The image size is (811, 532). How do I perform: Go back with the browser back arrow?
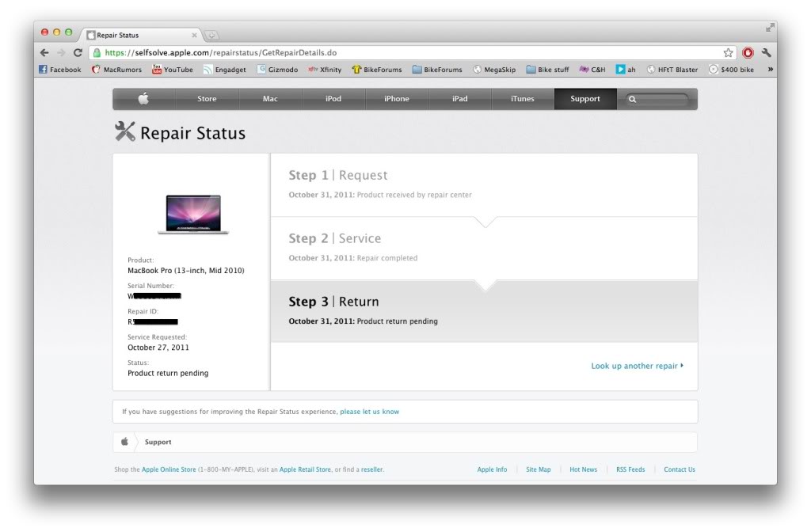(x=44, y=53)
